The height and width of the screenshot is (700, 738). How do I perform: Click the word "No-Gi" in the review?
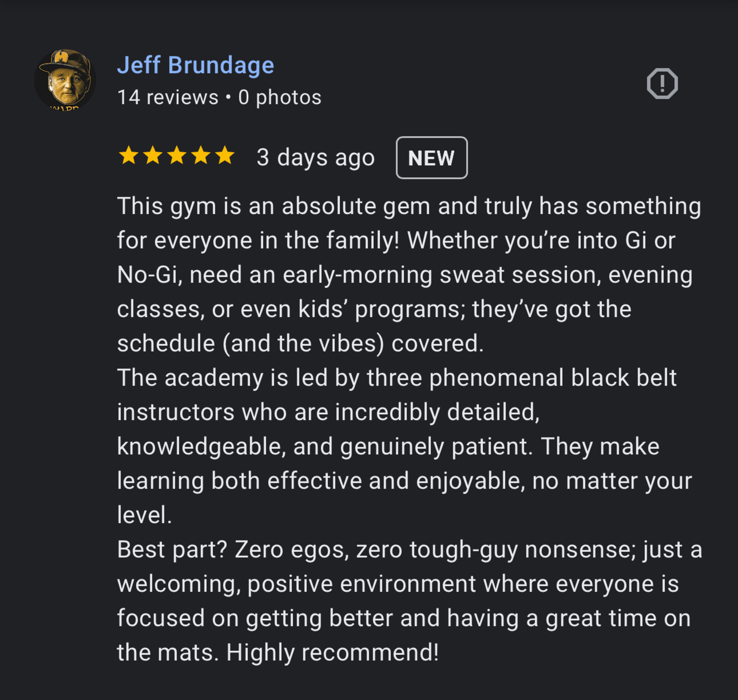[147, 275]
